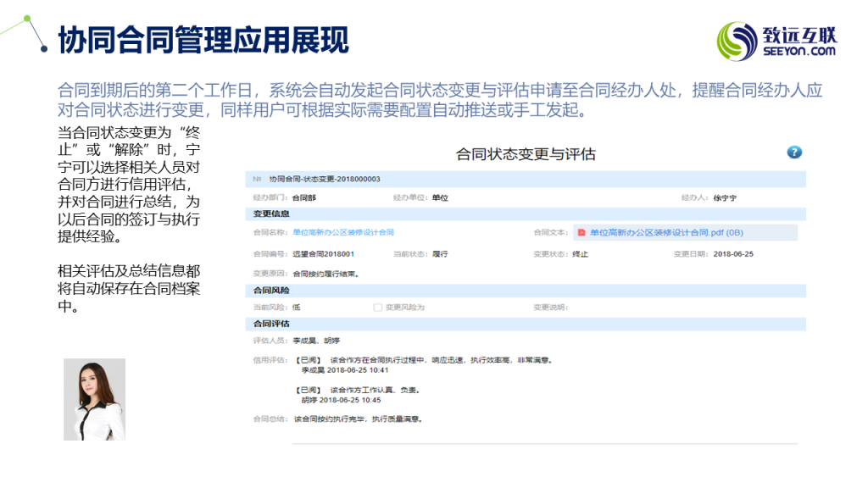Select the slide heading 协同合同管理应用展现

203,40
